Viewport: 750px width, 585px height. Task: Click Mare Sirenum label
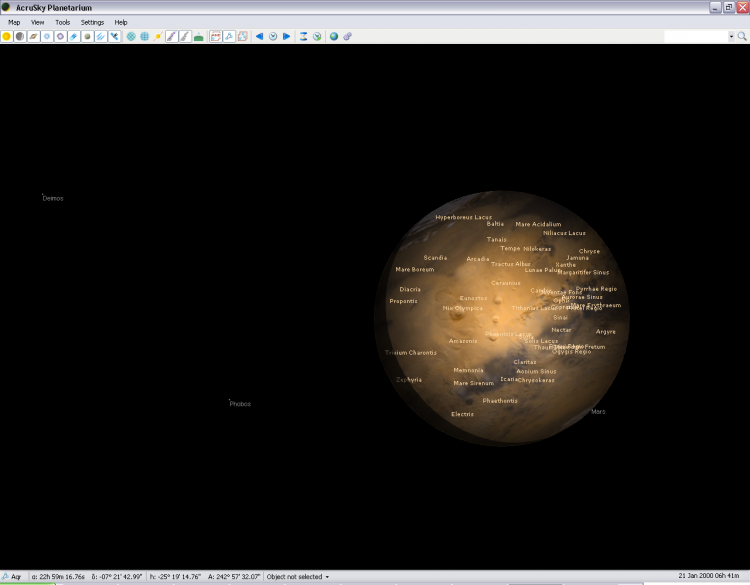(x=474, y=383)
